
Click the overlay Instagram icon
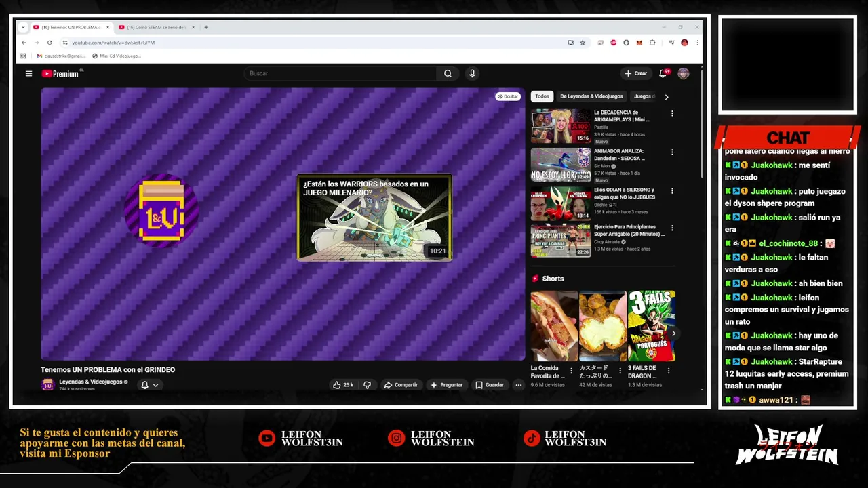(x=396, y=439)
